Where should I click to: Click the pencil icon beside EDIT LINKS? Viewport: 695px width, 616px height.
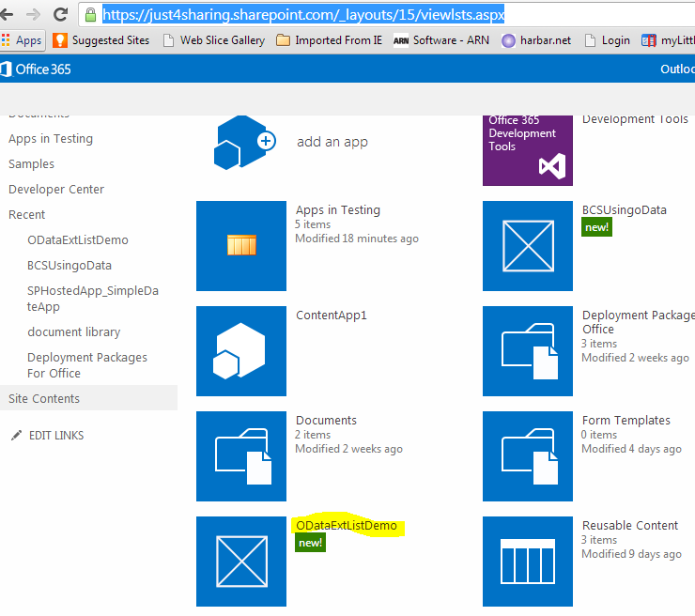(x=16, y=435)
